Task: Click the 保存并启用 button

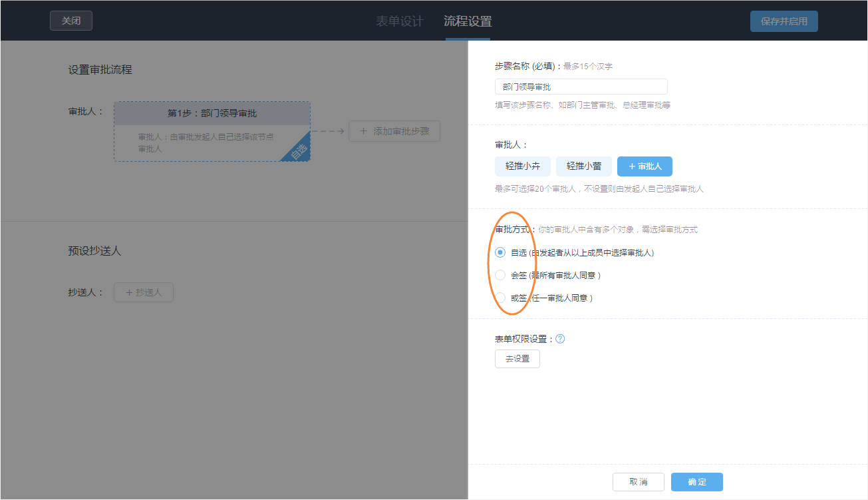Action: click(x=784, y=21)
